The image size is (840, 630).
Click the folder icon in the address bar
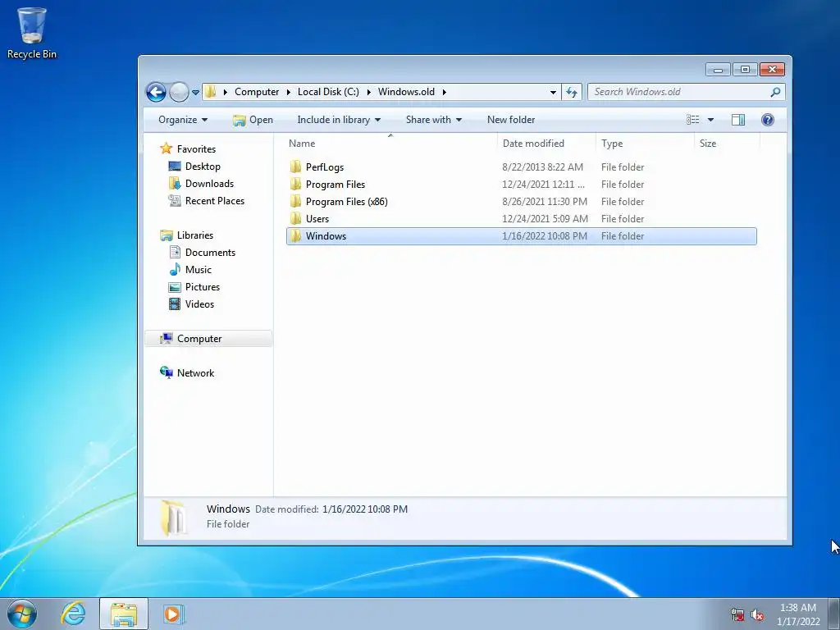(x=211, y=92)
